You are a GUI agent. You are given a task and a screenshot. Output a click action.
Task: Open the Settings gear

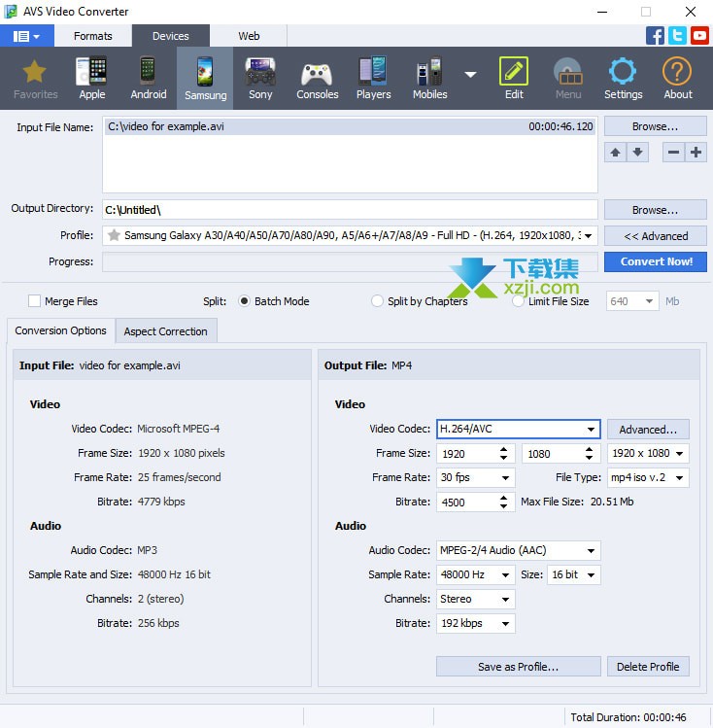(x=623, y=78)
